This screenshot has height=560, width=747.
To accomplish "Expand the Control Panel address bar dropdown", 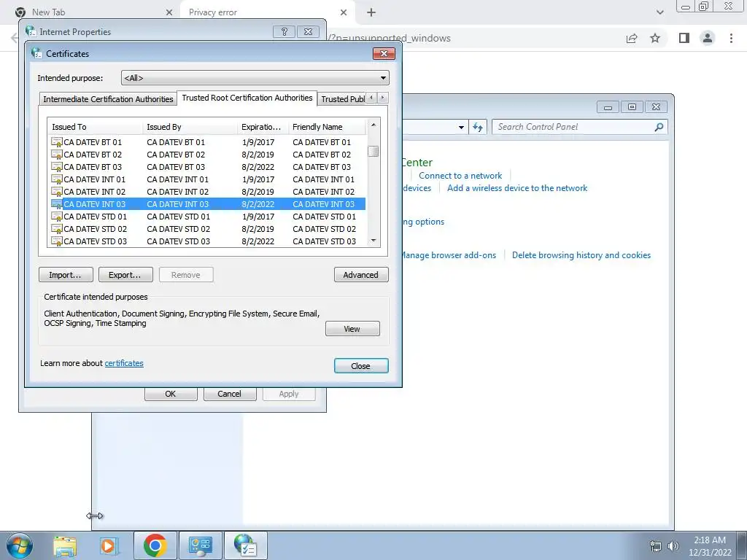I will (x=461, y=127).
